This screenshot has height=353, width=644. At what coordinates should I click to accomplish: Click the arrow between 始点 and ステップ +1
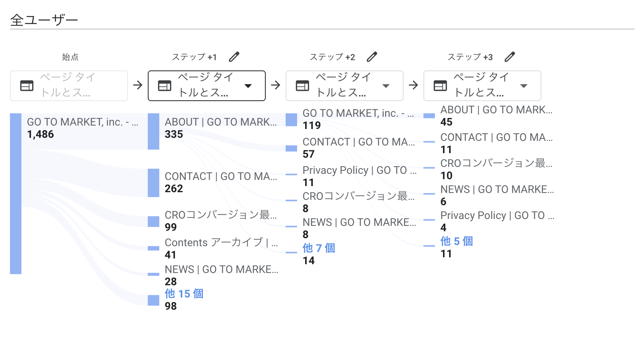click(138, 85)
